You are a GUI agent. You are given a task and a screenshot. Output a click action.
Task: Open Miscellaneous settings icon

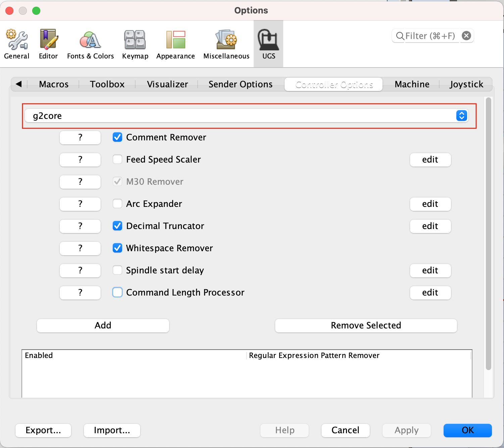pos(226,44)
